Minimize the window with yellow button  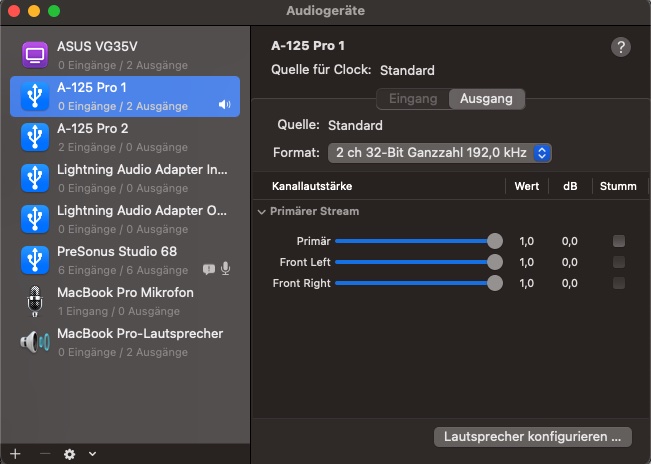click(x=34, y=11)
